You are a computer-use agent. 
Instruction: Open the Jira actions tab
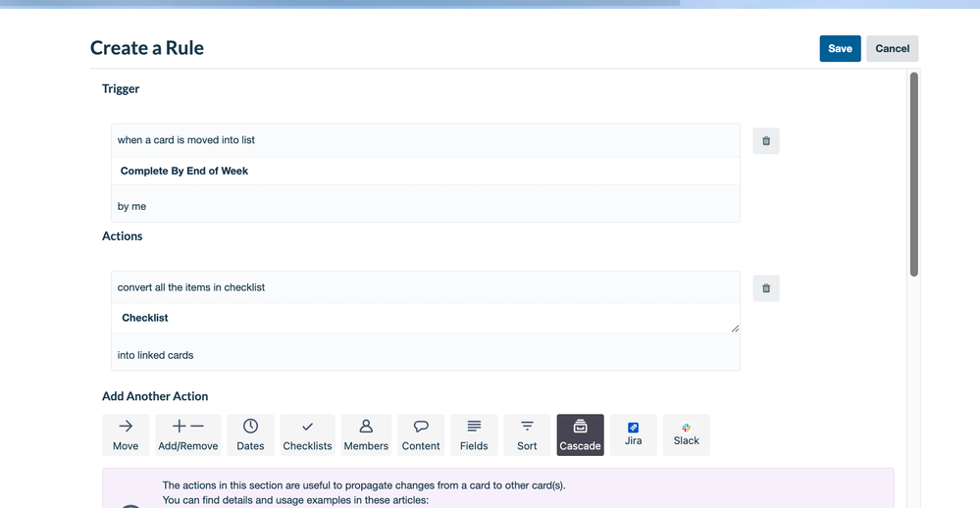633,434
